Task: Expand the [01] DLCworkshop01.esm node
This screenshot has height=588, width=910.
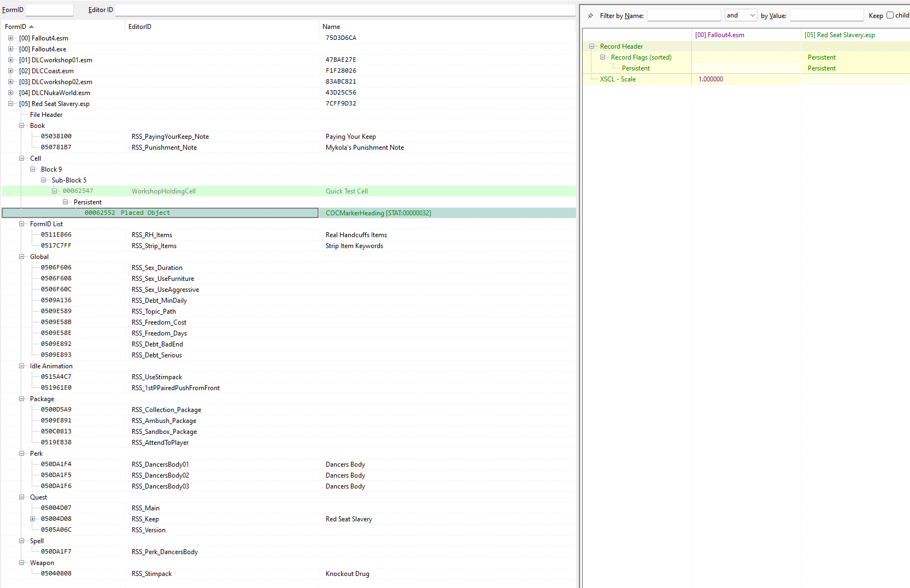Action: [10, 60]
